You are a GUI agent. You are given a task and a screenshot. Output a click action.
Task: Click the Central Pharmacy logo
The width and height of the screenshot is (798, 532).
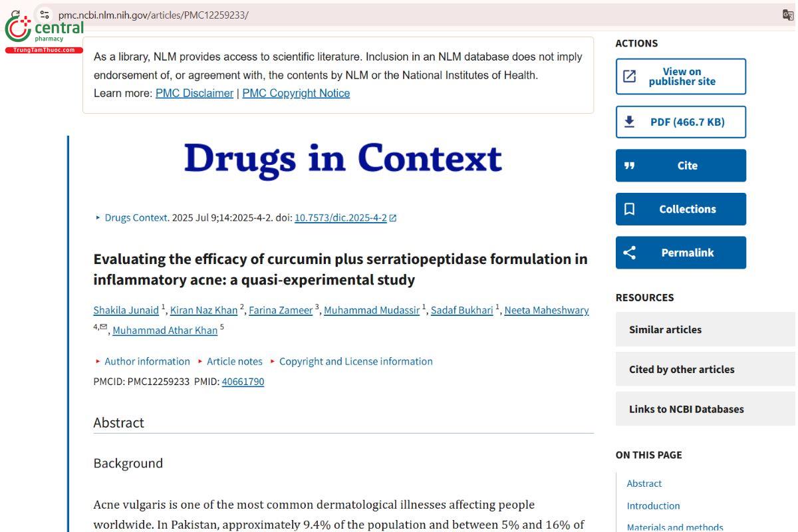[44, 32]
